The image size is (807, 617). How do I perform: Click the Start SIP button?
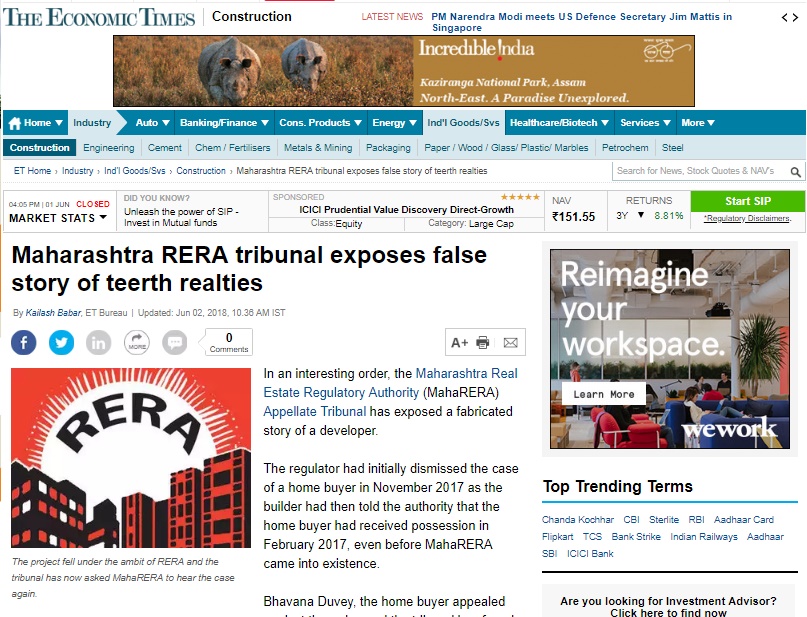click(748, 201)
